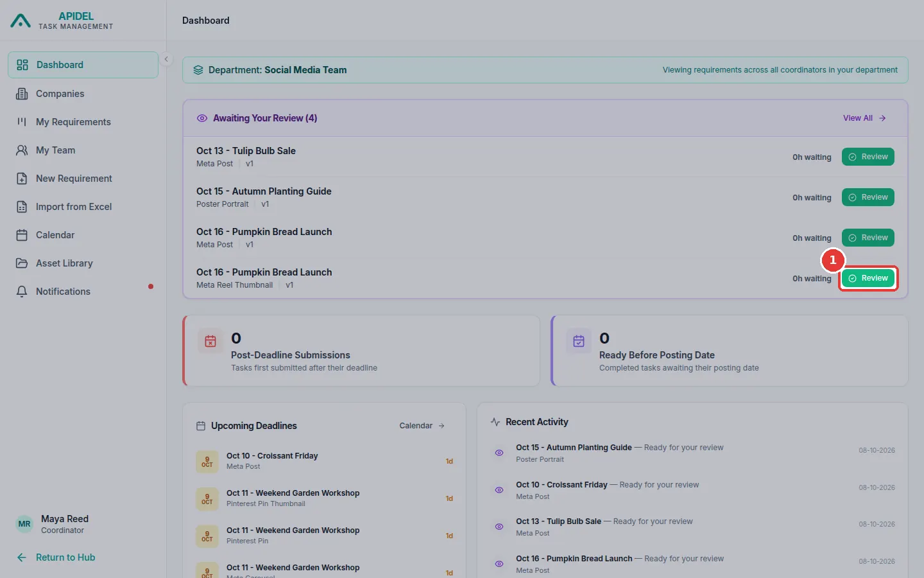Select Weekend Garden Workshop Pinterest Pin Thumbnail deadline
The height and width of the screenshot is (578, 924).
pos(324,498)
